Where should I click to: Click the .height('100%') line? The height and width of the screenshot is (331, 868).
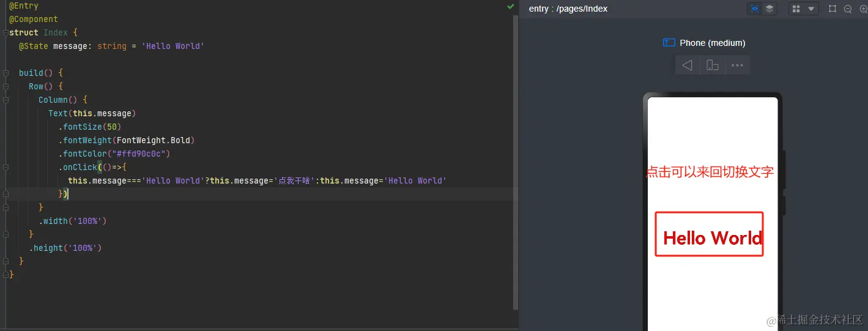(65, 248)
